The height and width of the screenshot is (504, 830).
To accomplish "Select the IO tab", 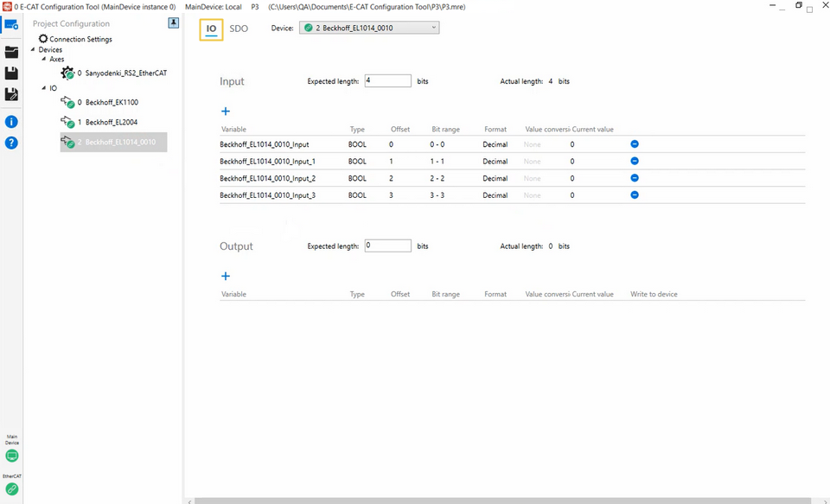I will tap(211, 29).
